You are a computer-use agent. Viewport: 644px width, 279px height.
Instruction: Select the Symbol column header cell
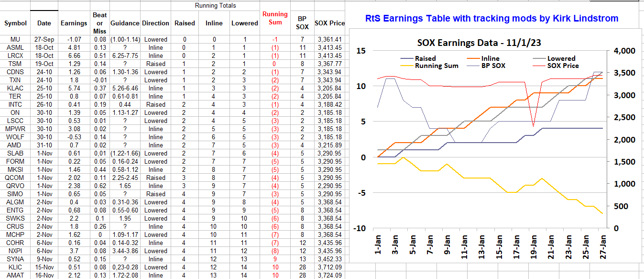point(15,23)
